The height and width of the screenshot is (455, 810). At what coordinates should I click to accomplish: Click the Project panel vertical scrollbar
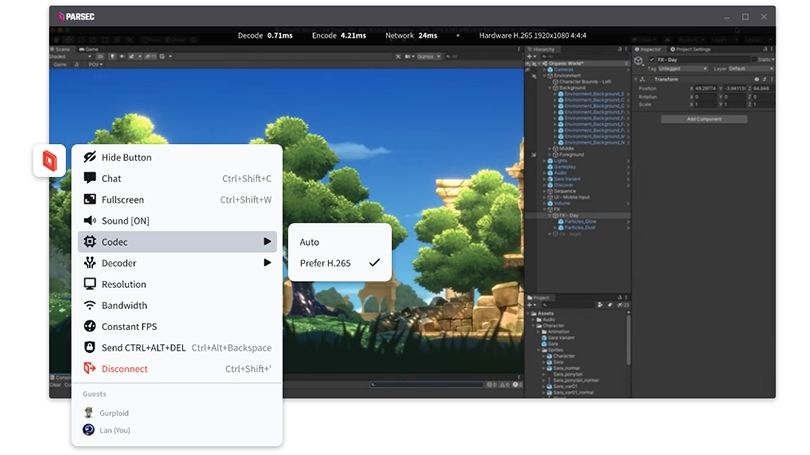(x=627, y=340)
